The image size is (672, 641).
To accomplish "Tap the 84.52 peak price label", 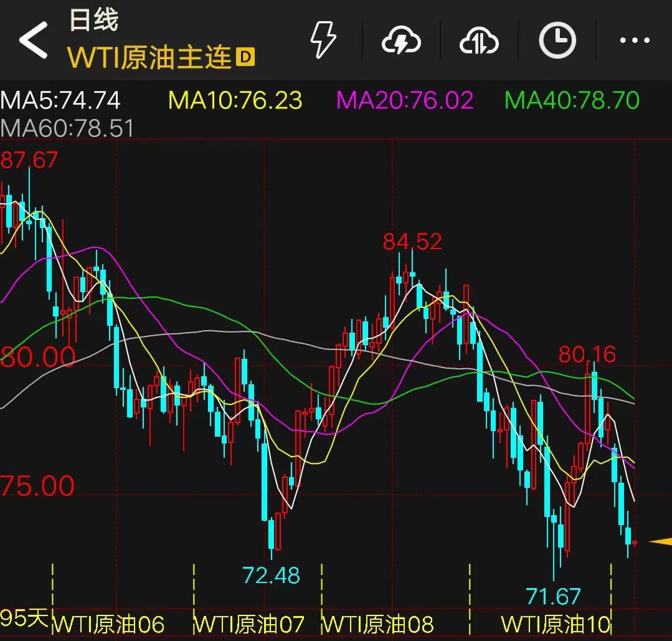I will pyautogui.click(x=412, y=242).
